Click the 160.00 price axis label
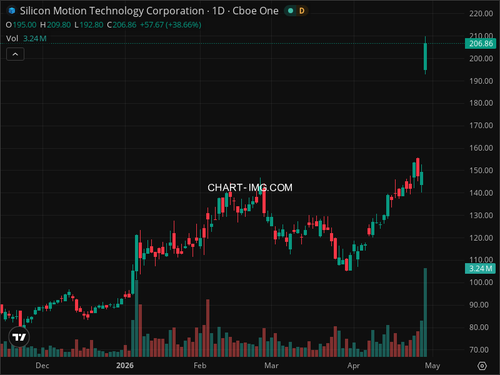The width and height of the screenshot is (500, 375). pos(481,148)
